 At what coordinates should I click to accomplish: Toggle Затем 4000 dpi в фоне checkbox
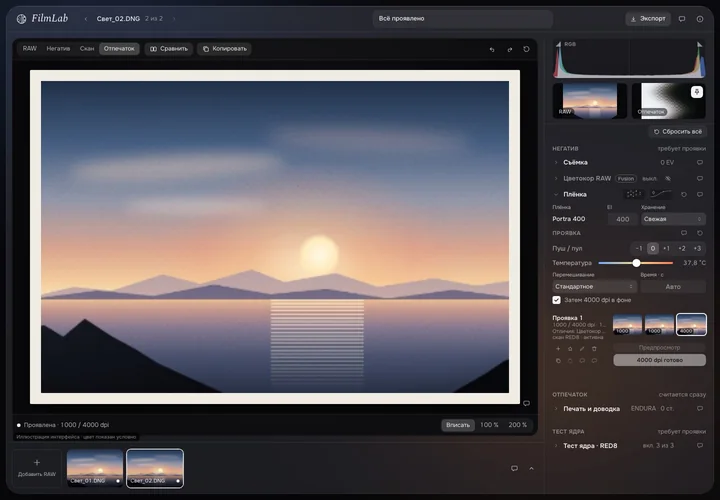coord(557,300)
